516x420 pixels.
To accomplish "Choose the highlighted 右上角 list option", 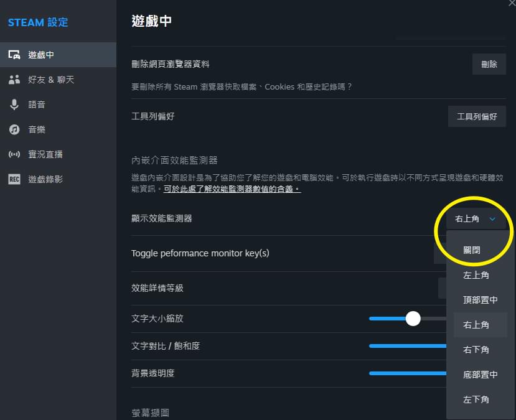I will (480, 325).
